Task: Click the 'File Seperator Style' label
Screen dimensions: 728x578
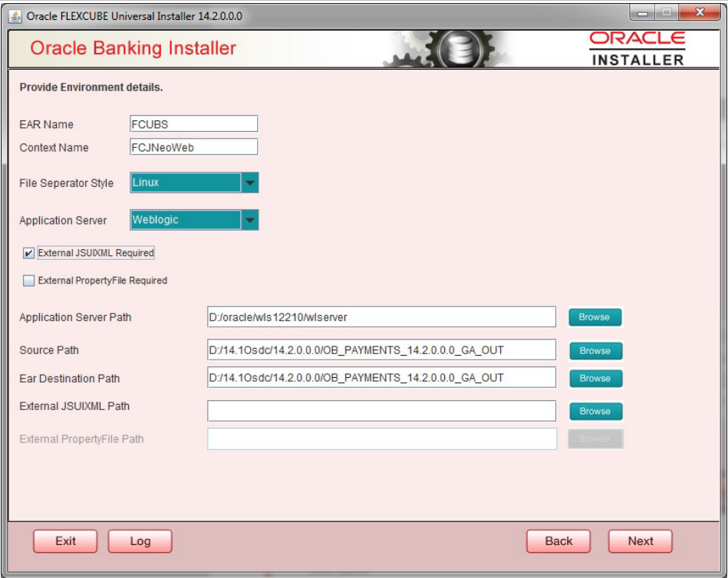Action: (x=67, y=183)
